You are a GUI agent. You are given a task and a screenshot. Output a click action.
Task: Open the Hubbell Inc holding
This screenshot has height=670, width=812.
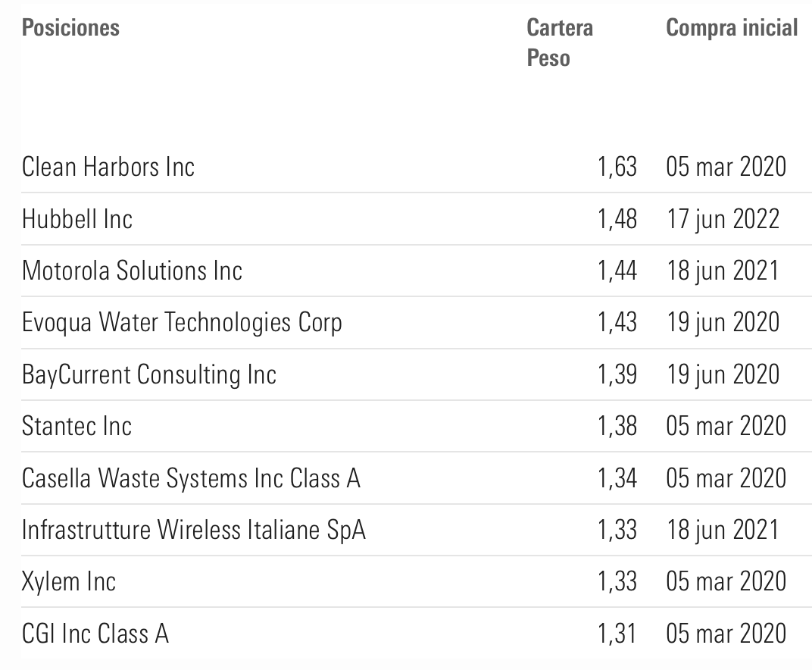(x=77, y=219)
